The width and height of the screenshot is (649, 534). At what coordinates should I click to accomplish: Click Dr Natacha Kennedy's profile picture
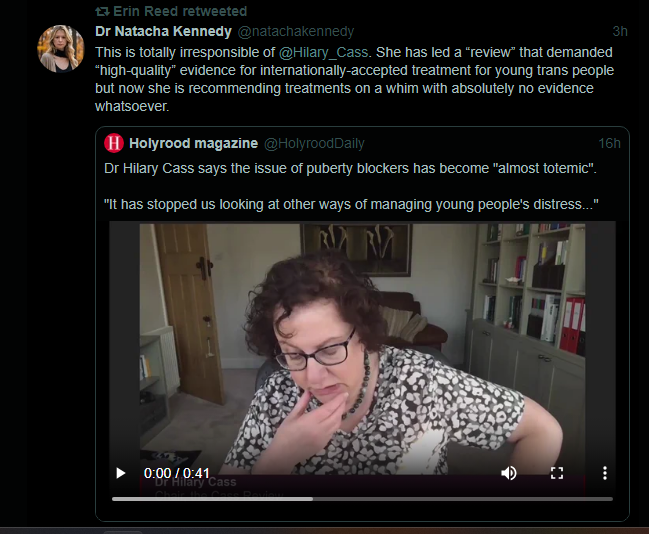(61, 48)
